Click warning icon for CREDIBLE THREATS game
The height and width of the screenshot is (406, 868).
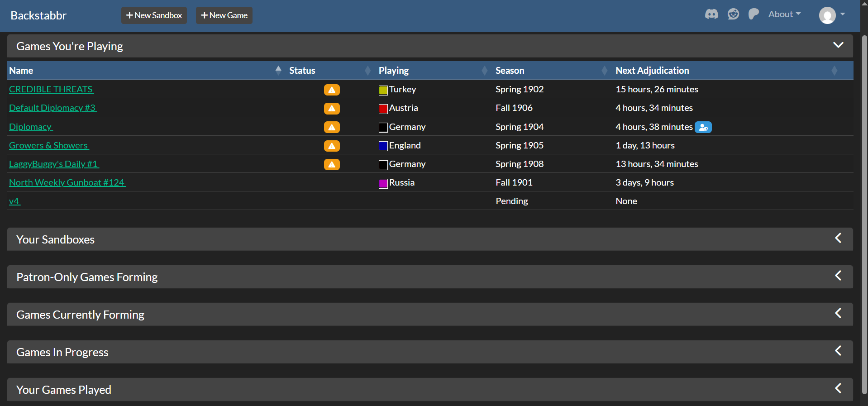point(332,90)
